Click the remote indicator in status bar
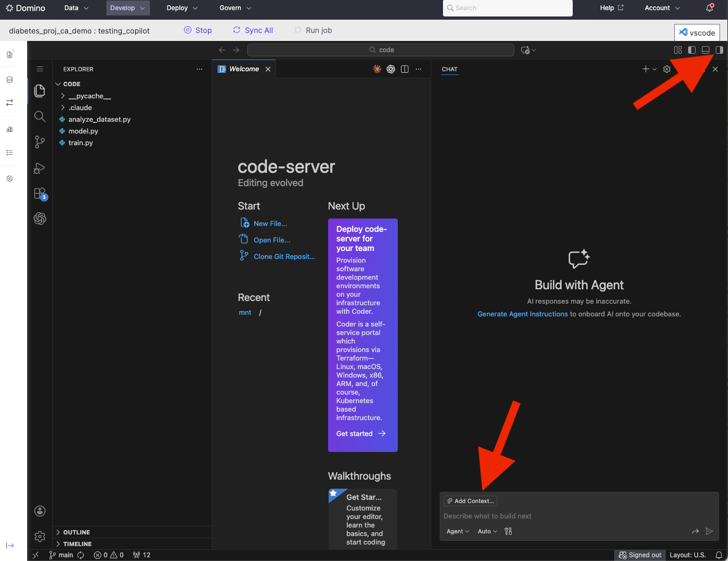Viewport: 728px width, 561px height. pos(36,555)
